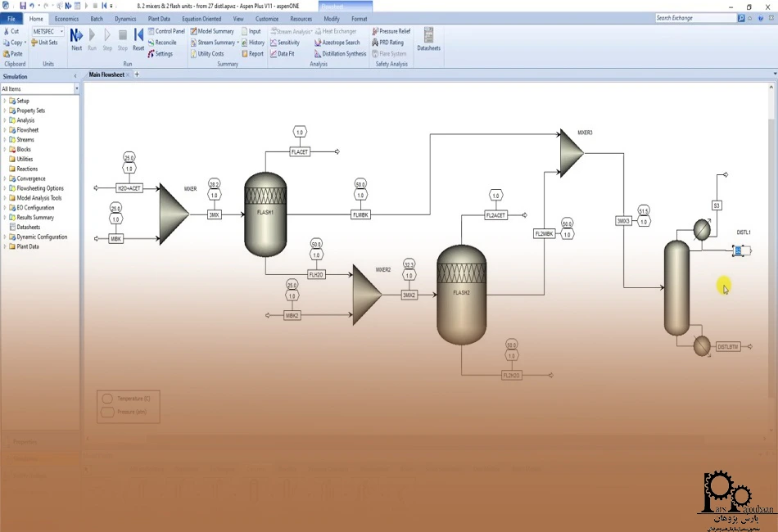
Task: Click the Search Exchange magnifier button
Action: coord(741,18)
